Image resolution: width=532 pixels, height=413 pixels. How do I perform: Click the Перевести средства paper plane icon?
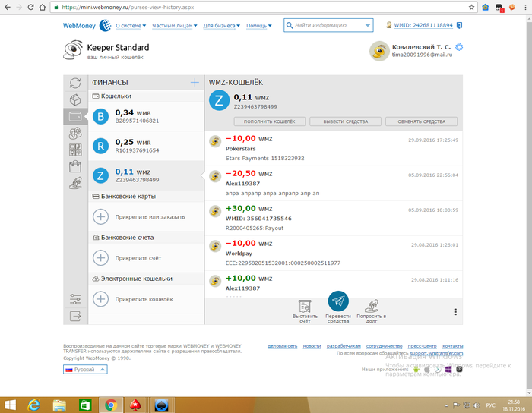pos(338,301)
